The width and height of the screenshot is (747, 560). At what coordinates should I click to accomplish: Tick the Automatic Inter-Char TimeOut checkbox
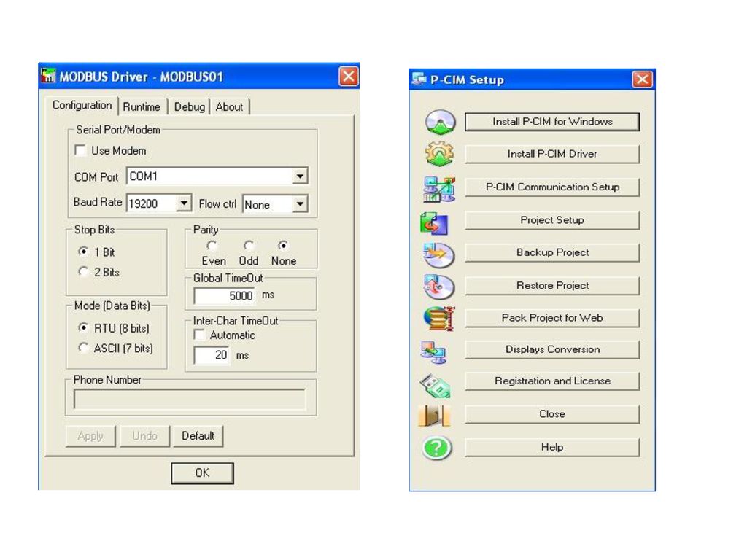point(199,335)
